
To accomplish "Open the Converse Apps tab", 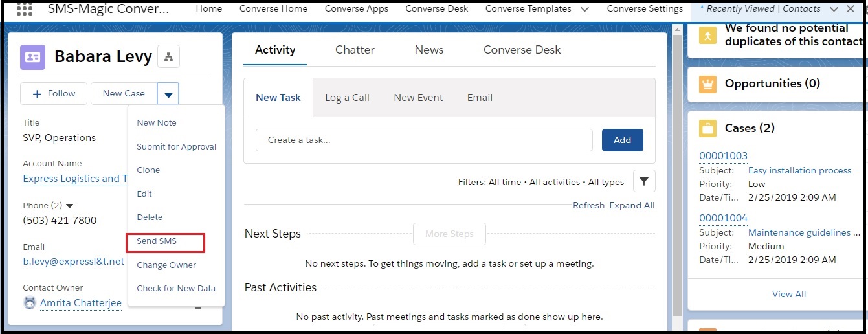I will (357, 9).
